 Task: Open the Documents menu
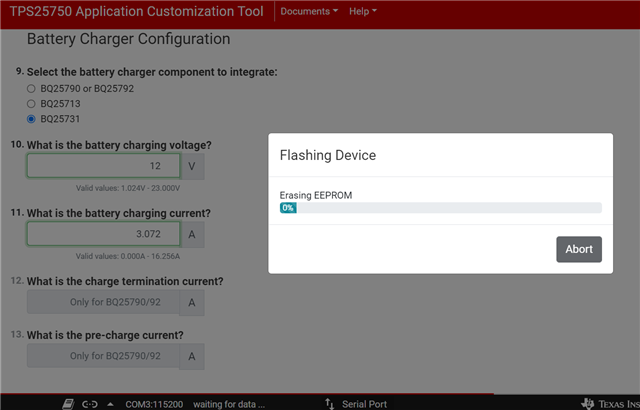309,11
